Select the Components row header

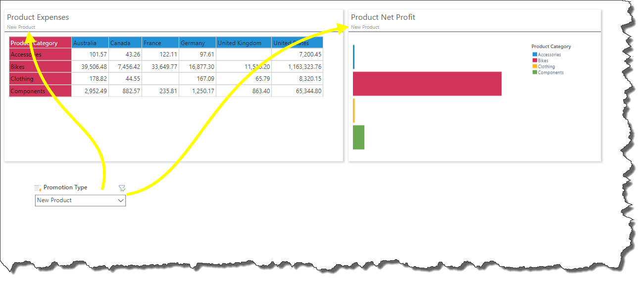pos(40,91)
